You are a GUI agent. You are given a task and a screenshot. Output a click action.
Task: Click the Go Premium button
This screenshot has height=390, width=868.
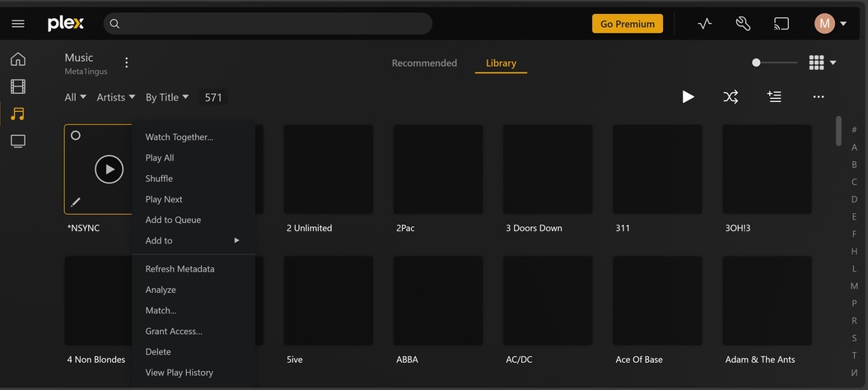click(628, 24)
